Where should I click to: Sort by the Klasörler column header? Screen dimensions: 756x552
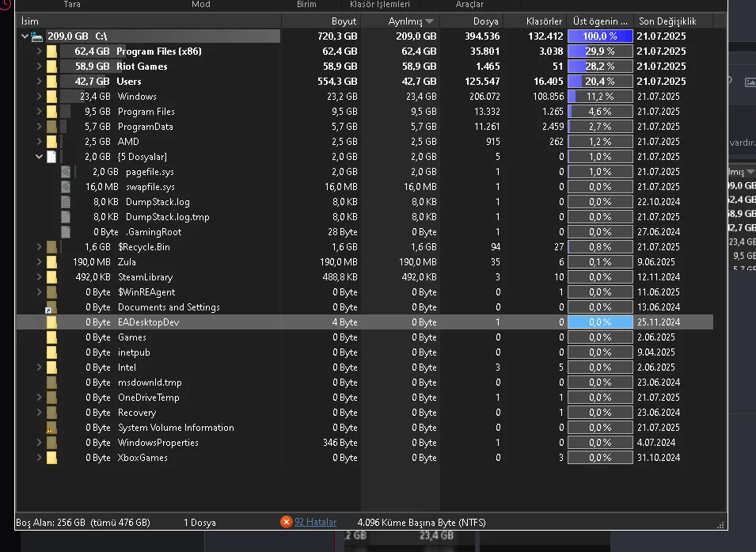point(535,21)
